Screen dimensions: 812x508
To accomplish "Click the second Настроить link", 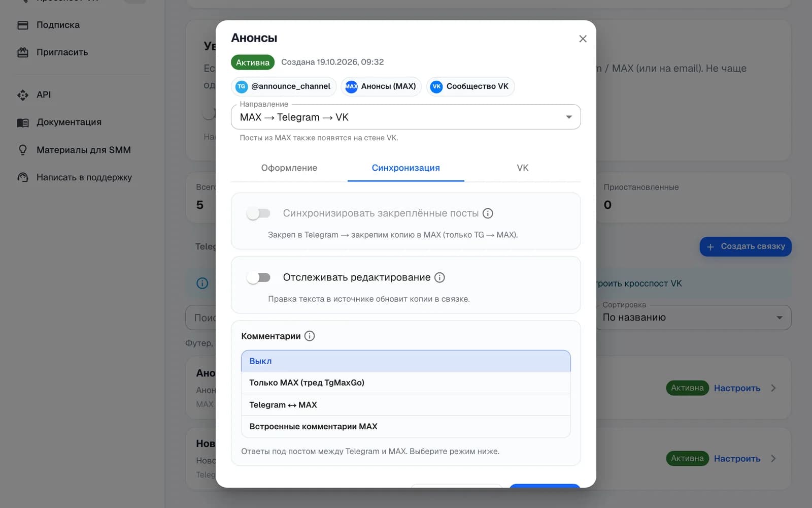I will 737,459.
